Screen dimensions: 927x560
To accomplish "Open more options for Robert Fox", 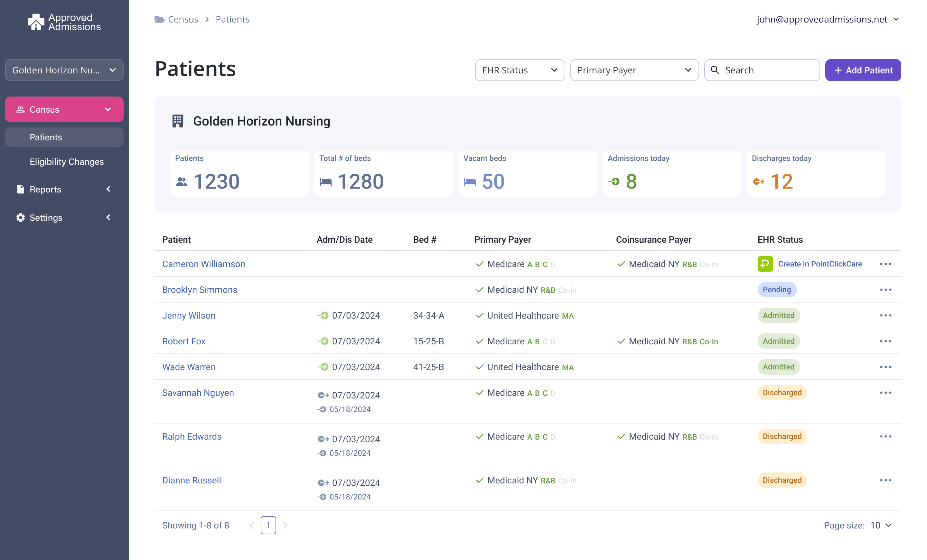I will point(885,341).
